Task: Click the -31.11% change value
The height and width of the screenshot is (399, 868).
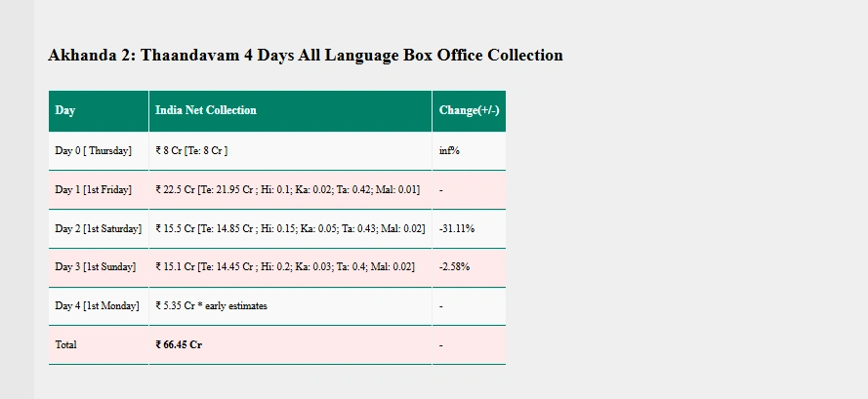Action: click(457, 228)
